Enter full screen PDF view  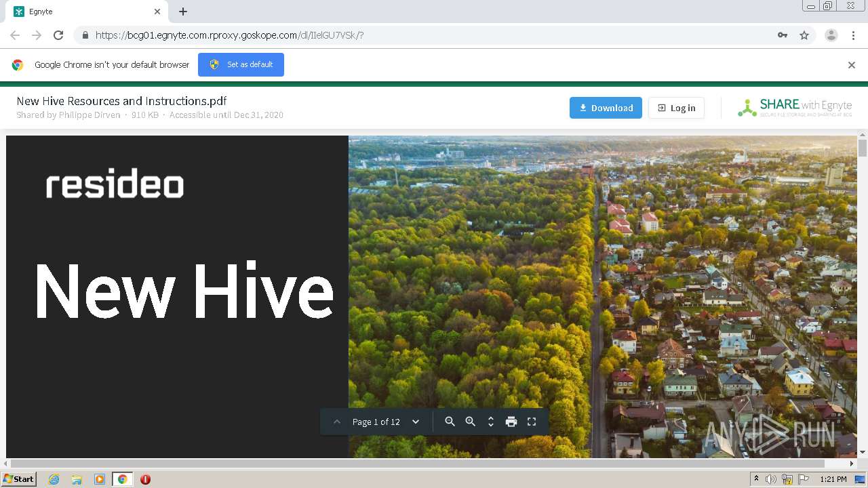[532, 422]
